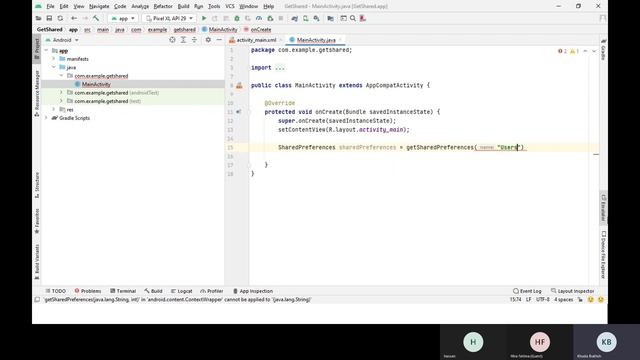Image resolution: width=640 pixels, height=360 pixels.
Task: Toggle the Gradle panel on right edge
Action: coord(603,49)
